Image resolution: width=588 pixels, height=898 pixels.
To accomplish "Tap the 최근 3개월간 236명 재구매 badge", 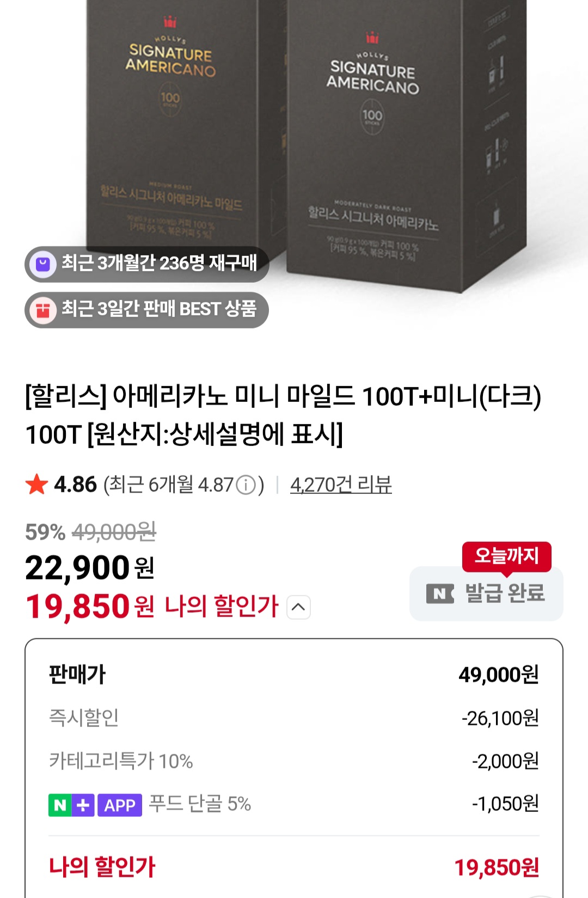I will pos(147,265).
